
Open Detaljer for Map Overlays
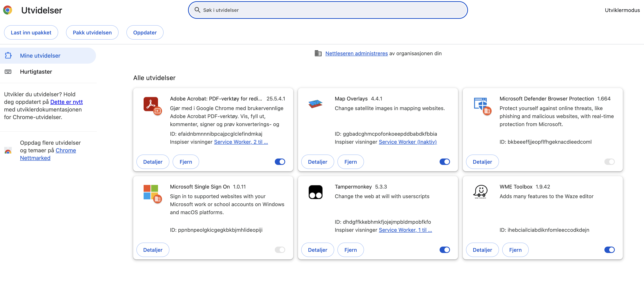coord(318,162)
